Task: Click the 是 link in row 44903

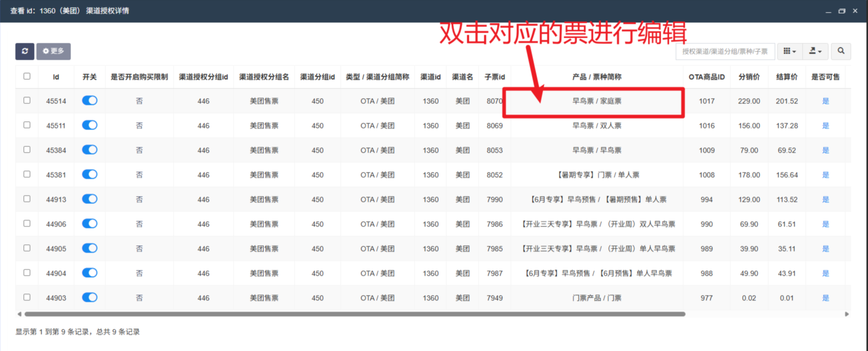Action: [x=825, y=298]
